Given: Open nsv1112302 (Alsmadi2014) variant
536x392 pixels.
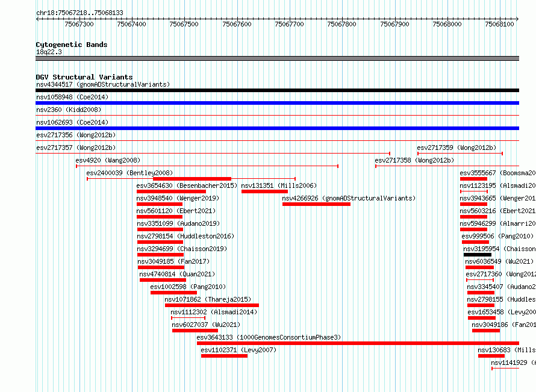Looking at the screenshot, I should [214, 312].
